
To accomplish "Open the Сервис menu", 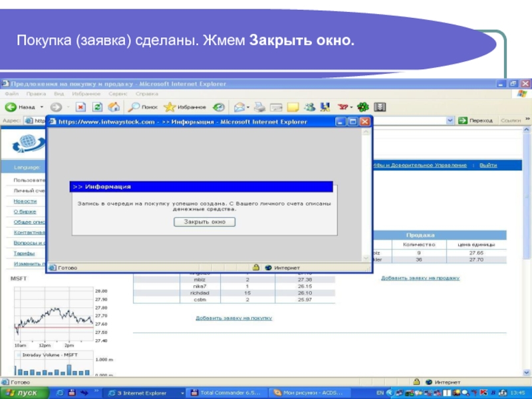I will tap(116, 94).
